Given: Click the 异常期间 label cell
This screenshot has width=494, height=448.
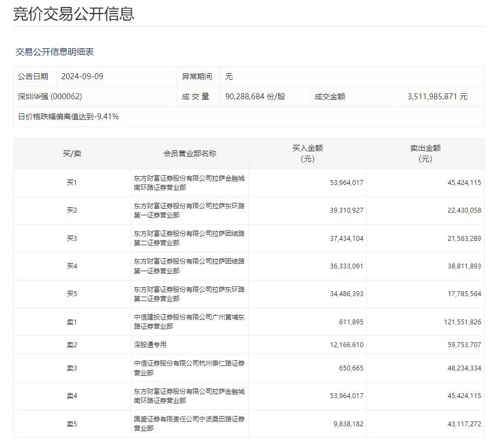Looking at the screenshot, I should click(197, 76).
